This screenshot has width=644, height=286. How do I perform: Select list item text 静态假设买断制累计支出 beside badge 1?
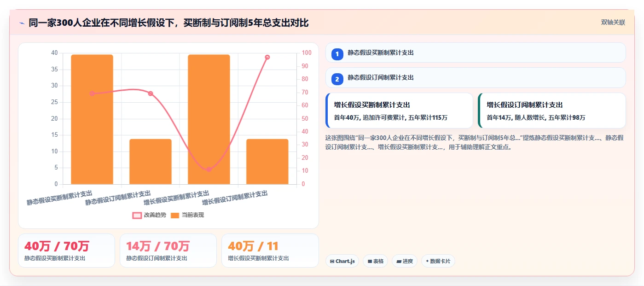pos(381,53)
